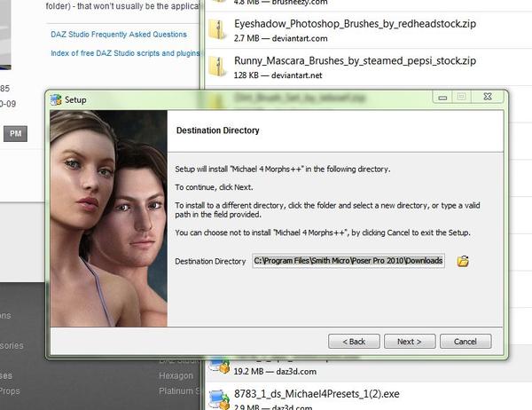Screen dimensions: 532x410
Task: Minimize the Setup window
Action: [442, 97]
